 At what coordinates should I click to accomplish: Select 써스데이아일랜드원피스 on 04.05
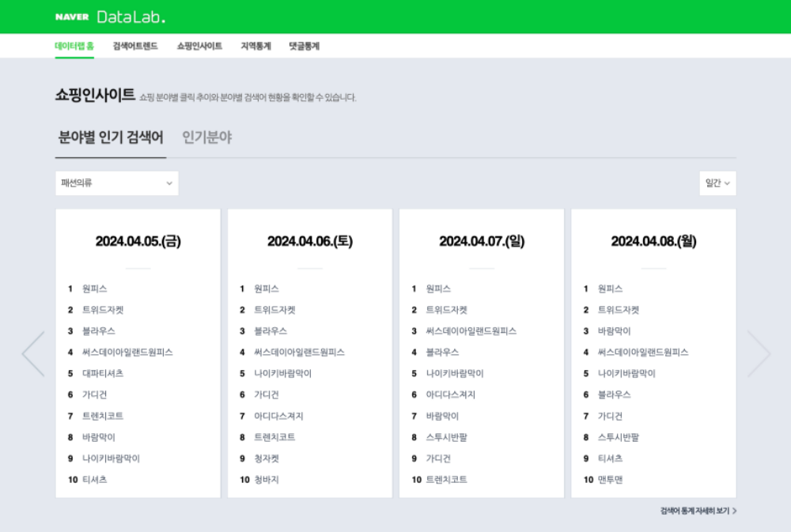pyautogui.click(x=127, y=352)
